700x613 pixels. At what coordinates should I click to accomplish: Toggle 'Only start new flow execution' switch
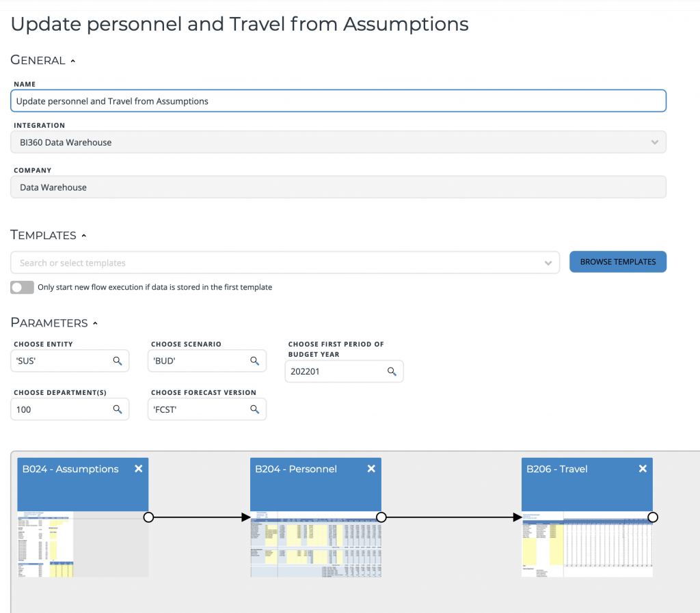pyautogui.click(x=22, y=288)
